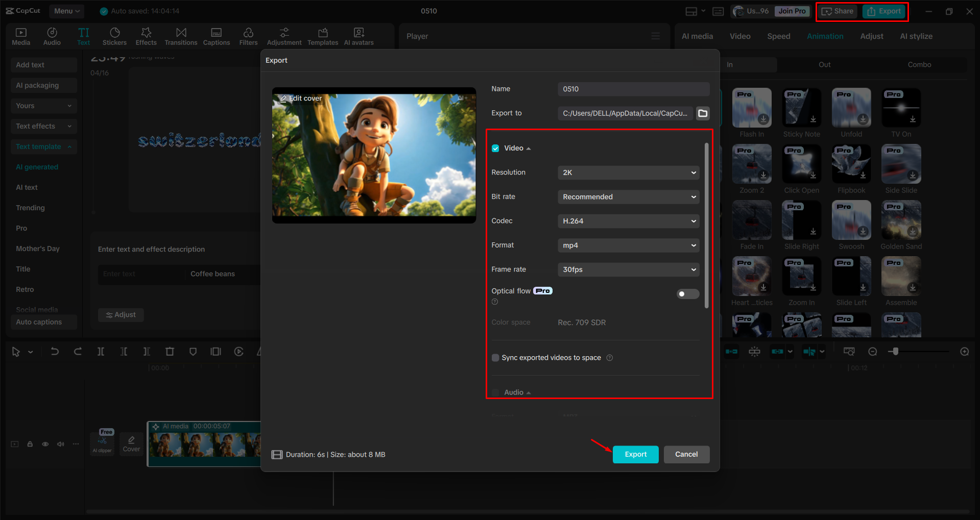Click the Delete icon on the timeline toolbar
The image size is (980, 520).
click(170, 351)
